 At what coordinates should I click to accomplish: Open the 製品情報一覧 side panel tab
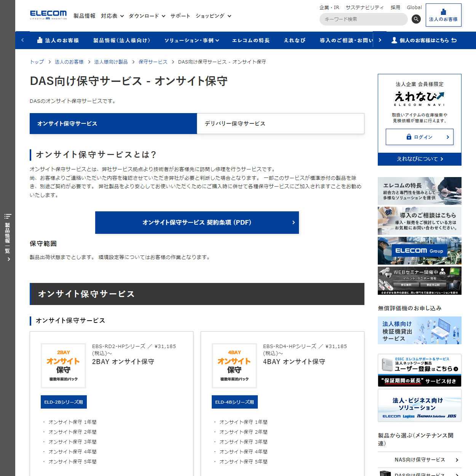(x=7, y=236)
